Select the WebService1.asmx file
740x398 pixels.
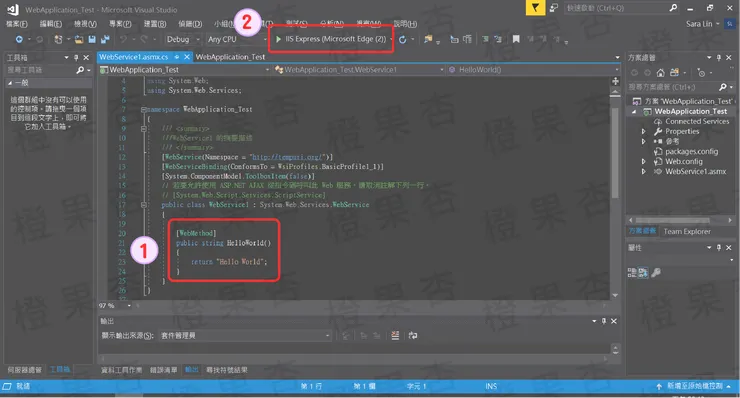[690, 171]
